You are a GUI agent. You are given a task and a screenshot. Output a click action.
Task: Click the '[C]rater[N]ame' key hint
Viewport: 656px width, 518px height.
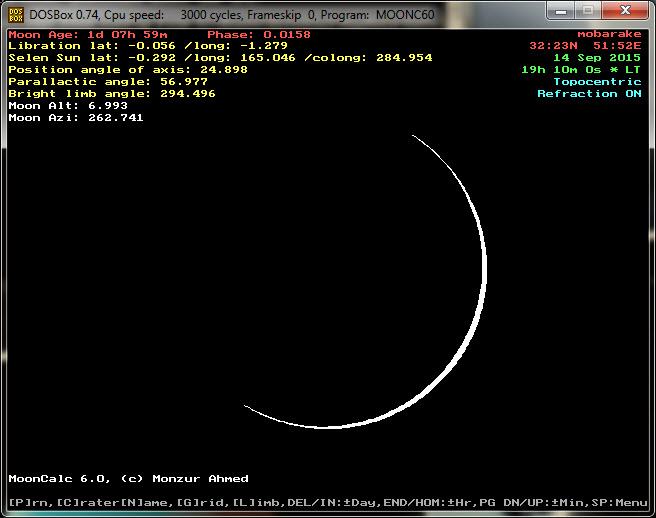click(113, 503)
